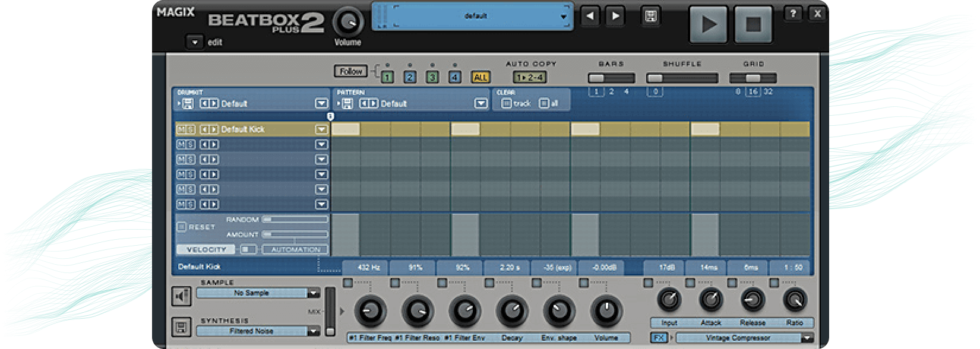Open the Drumkit Default dropdown
Viewport: 980px width, 349px height.
point(321,103)
